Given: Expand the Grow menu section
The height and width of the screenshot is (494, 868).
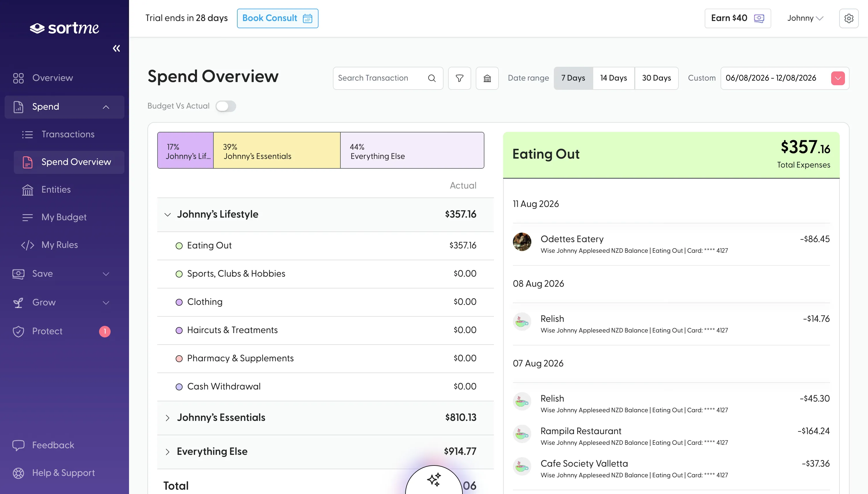Looking at the screenshot, I should 106,302.
